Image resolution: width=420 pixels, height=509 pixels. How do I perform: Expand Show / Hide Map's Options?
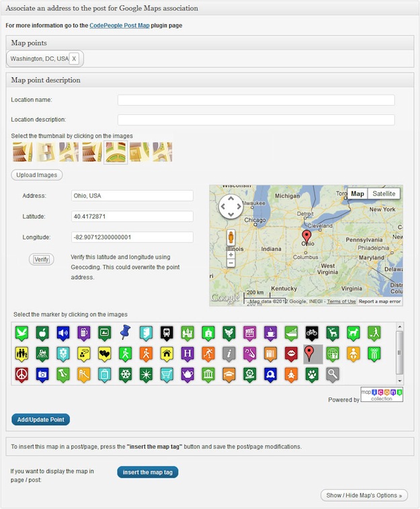click(364, 496)
